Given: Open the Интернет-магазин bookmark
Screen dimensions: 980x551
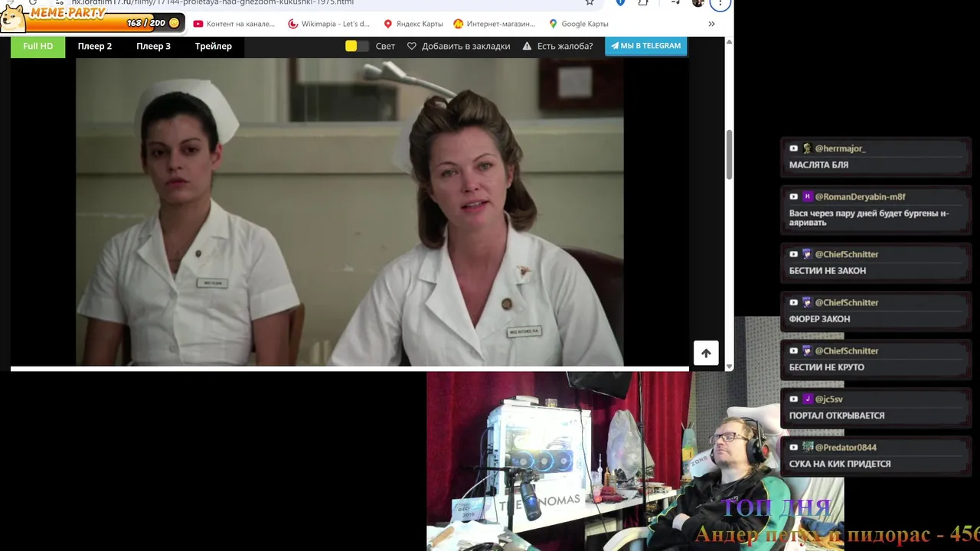Looking at the screenshot, I should click(494, 24).
